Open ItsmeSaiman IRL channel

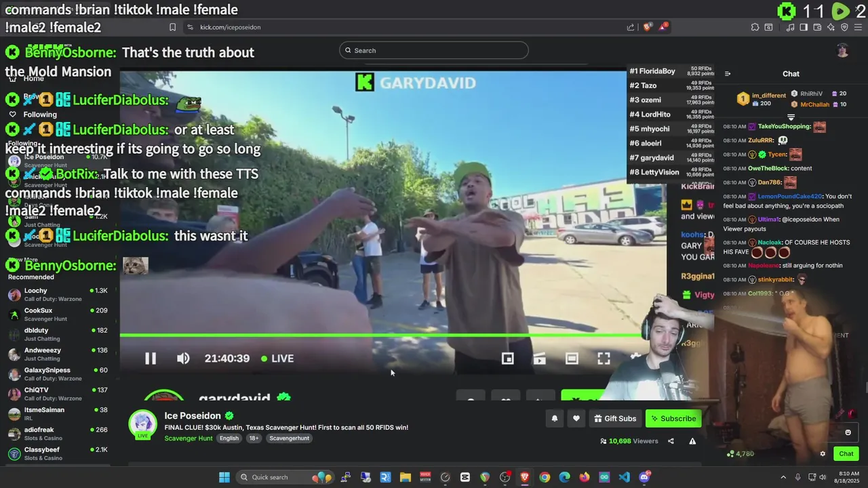(x=58, y=413)
